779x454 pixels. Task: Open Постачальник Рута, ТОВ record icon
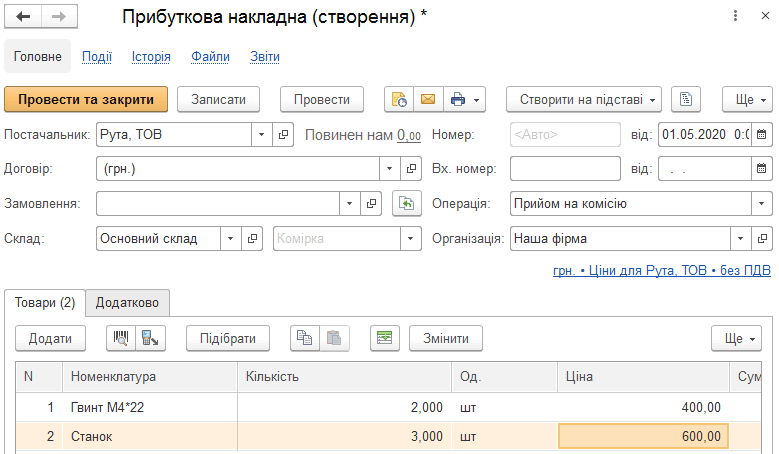coord(283,135)
